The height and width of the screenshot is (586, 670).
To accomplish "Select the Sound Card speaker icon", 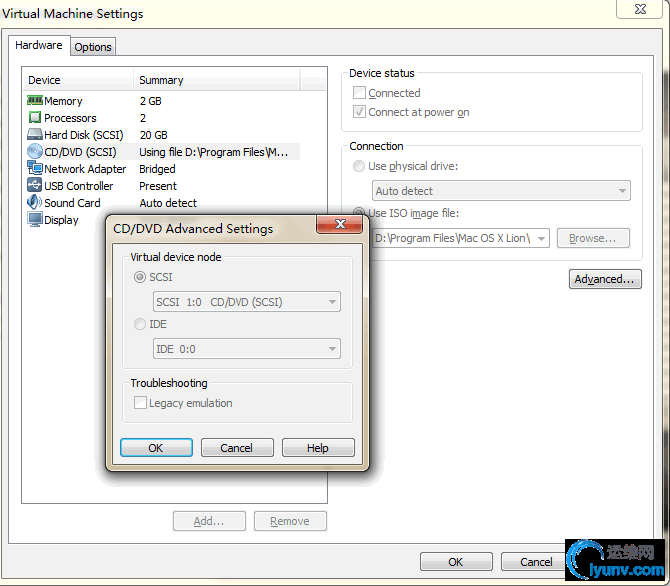I will tap(35, 202).
